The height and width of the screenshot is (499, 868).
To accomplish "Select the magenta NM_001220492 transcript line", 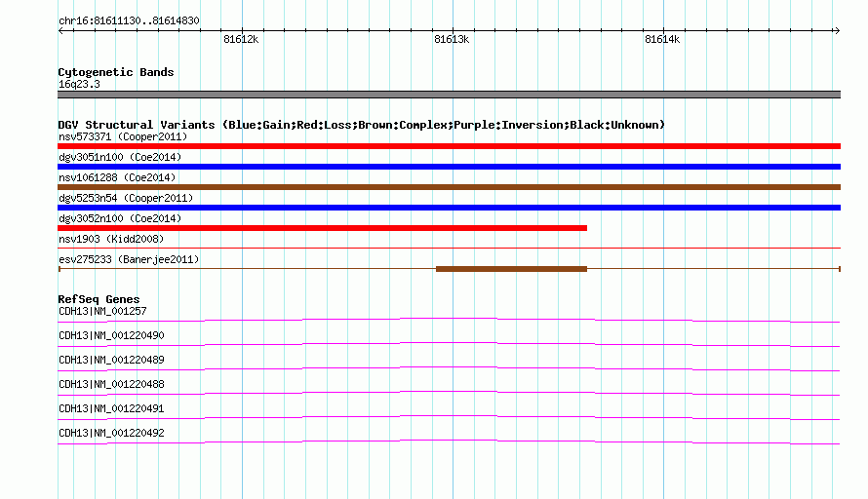I will click(x=449, y=441).
